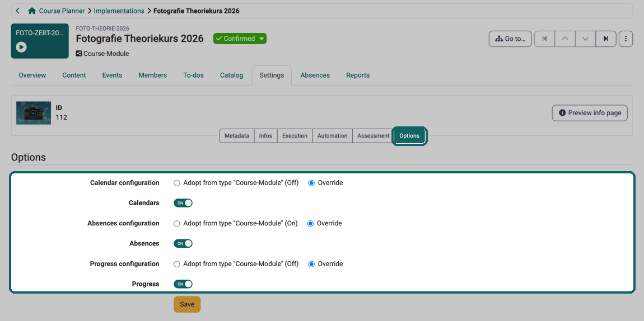
Task: Go to the previous element (up chevron)
Action: 565,39
